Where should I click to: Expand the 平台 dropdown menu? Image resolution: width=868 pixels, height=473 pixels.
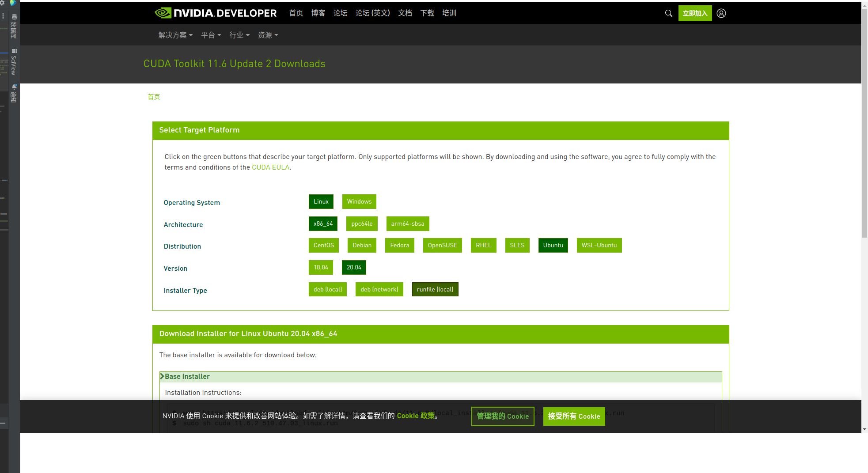point(211,35)
